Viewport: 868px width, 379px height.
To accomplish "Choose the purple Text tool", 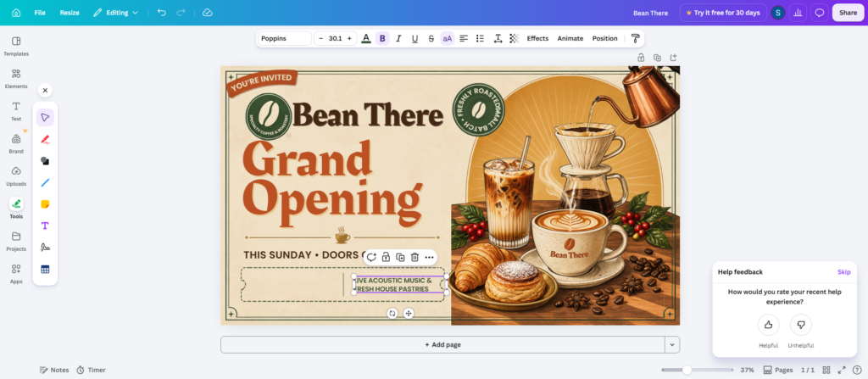I will tap(45, 226).
